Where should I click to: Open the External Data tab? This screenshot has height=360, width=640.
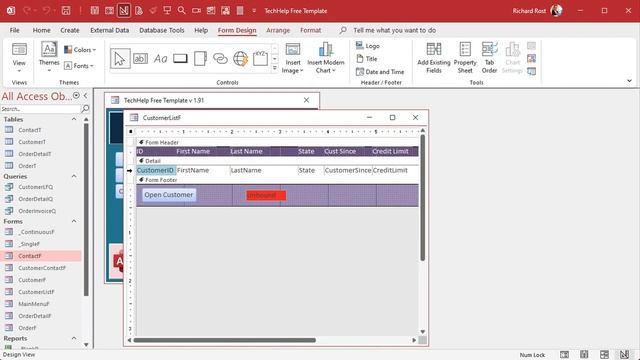109,30
